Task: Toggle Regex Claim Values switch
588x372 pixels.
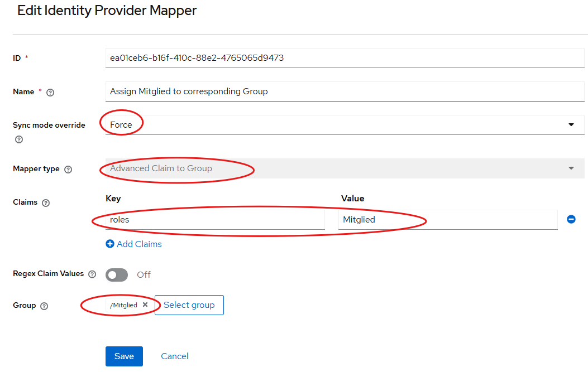Action: click(x=117, y=275)
